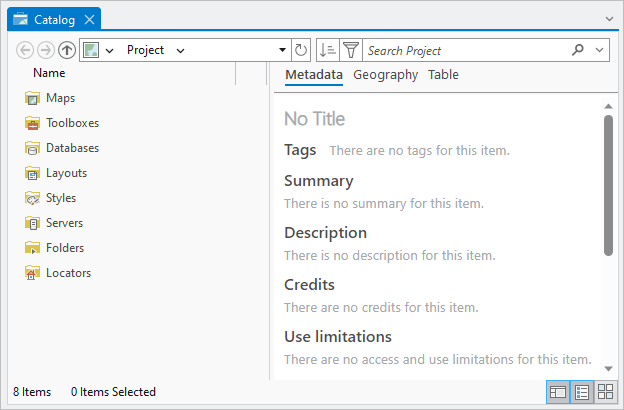This screenshot has height=410, width=624.
Task: Click the filter funnel icon
Action: click(x=350, y=50)
